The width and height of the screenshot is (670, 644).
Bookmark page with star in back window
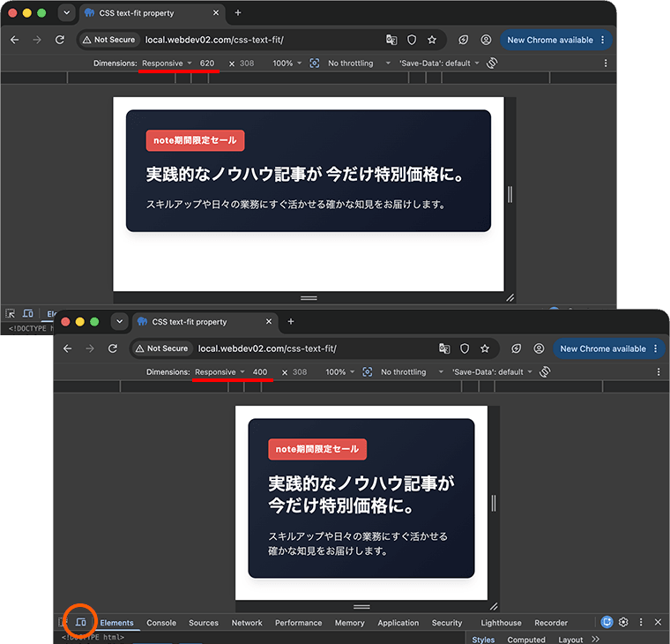coord(432,40)
